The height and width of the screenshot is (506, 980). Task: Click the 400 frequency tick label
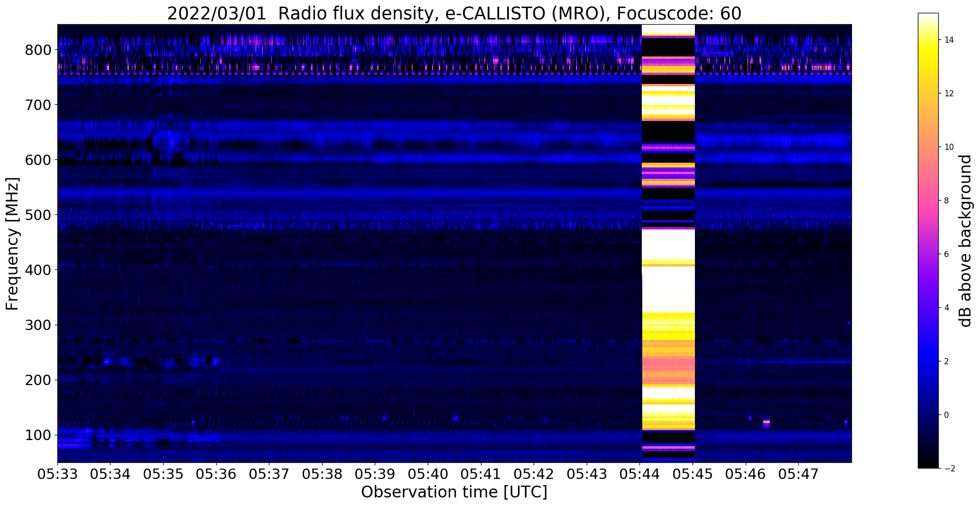pos(39,270)
